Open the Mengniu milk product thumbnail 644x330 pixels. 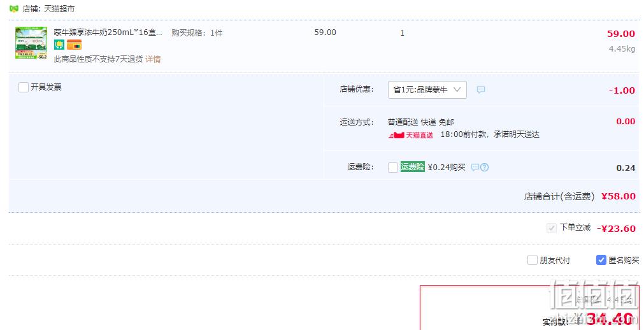tap(31, 43)
